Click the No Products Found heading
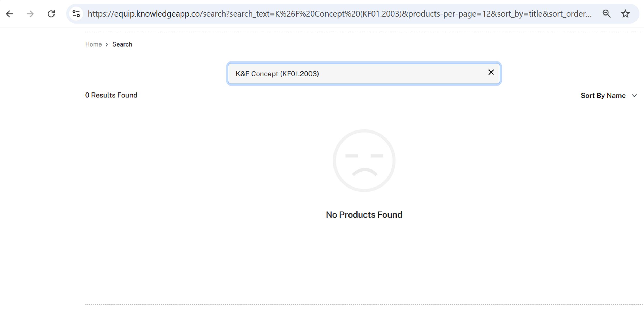The image size is (644, 317). (364, 215)
